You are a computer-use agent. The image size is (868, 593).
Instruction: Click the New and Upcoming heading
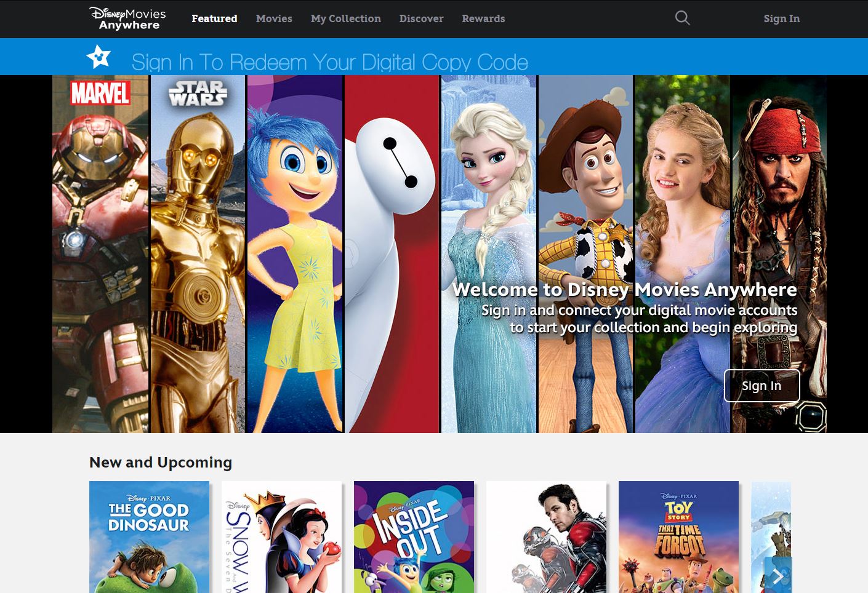click(x=161, y=462)
